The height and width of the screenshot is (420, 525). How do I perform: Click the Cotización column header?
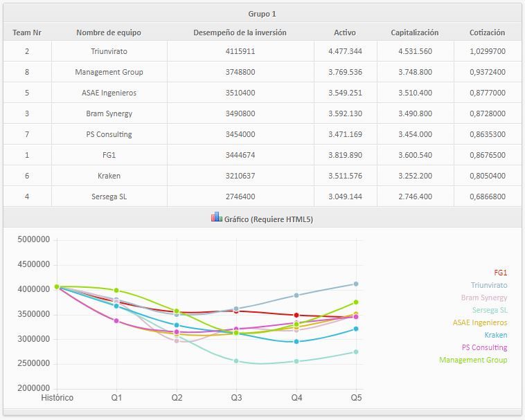click(x=487, y=33)
